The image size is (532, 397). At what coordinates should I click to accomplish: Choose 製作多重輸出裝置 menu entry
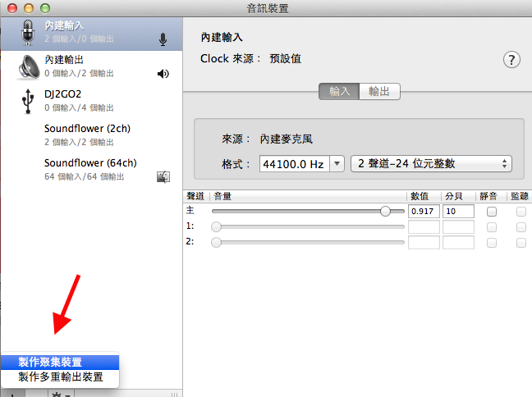pyautogui.click(x=60, y=377)
